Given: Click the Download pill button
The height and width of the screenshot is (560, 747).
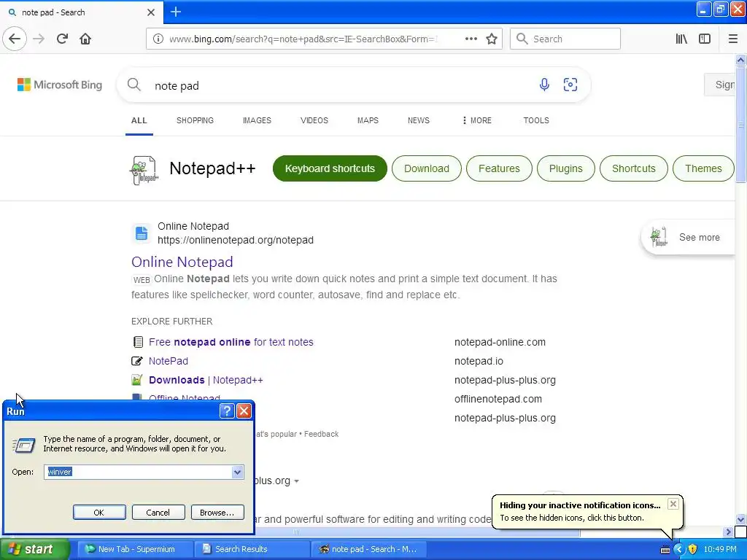Looking at the screenshot, I should [x=426, y=168].
